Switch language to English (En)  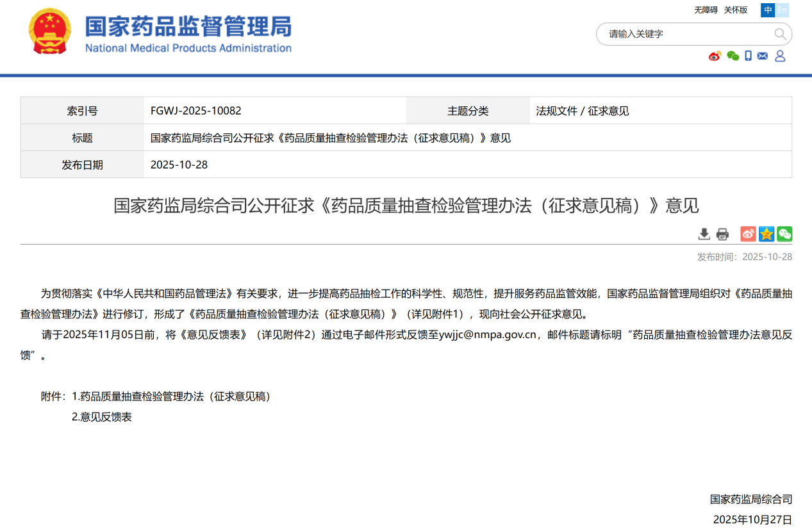click(x=783, y=10)
